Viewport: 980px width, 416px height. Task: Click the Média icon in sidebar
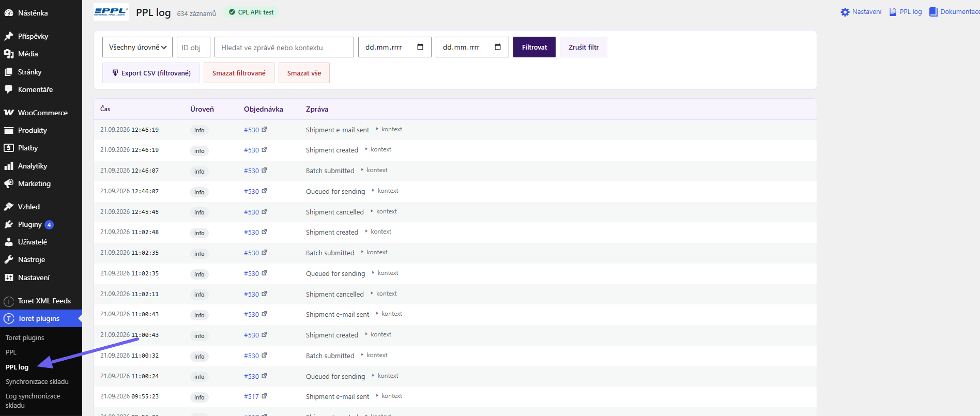click(9, 54)
